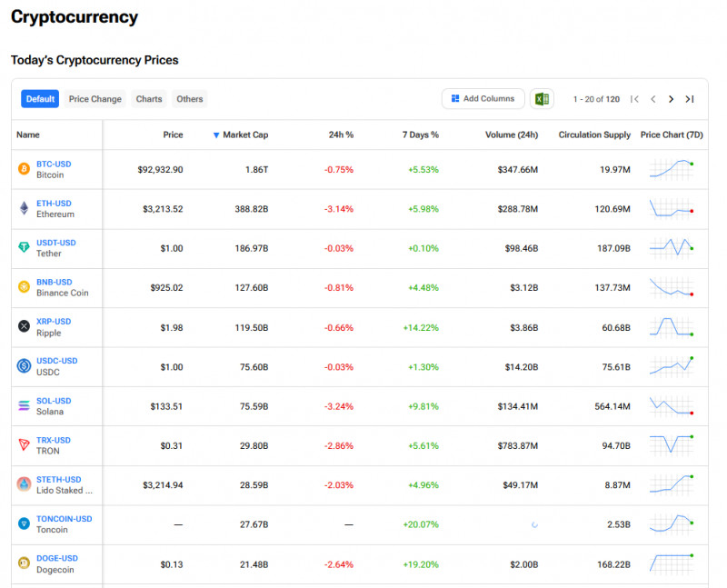Click the Ethereum diamond logo

24,208
